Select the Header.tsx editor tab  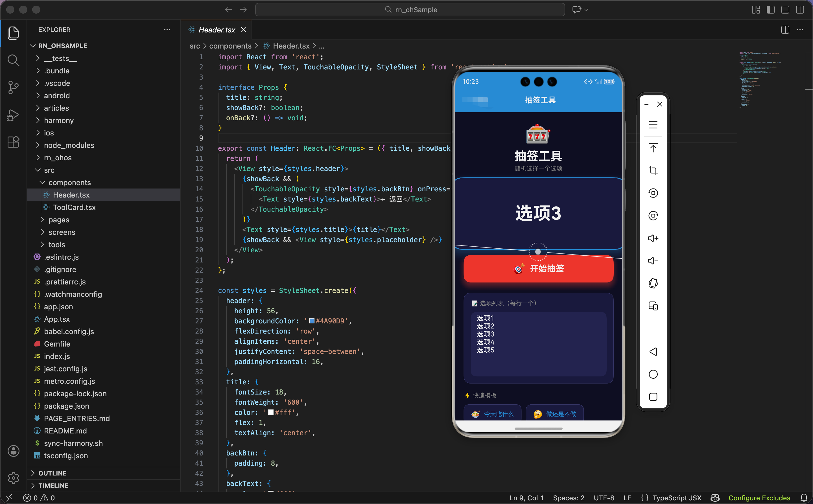(217, 30)
